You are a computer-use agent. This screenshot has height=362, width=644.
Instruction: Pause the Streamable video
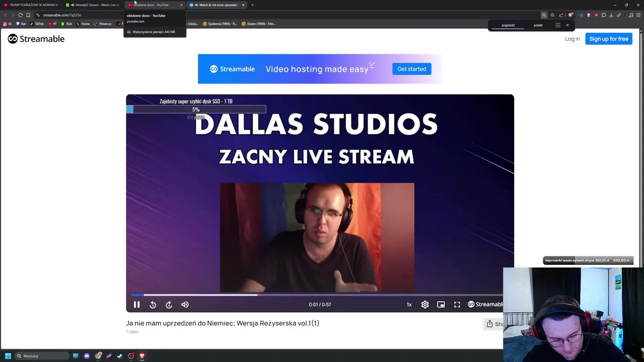[x=136, y=304]
